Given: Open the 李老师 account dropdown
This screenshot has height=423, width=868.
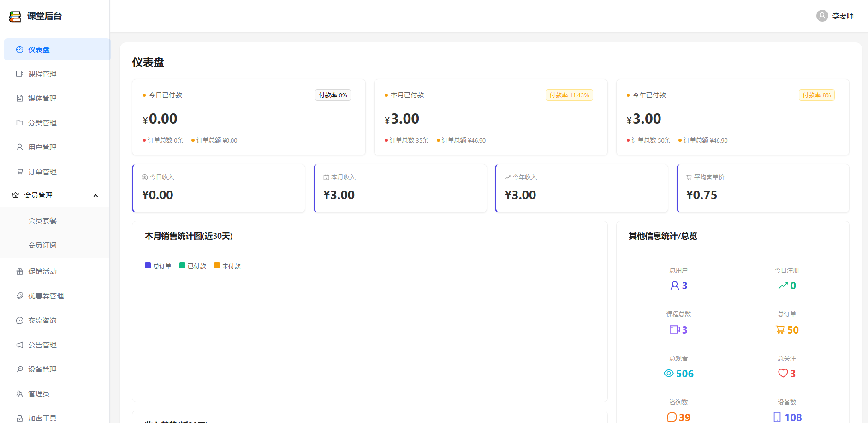Looking at the screenshot, I should point(835,16).
